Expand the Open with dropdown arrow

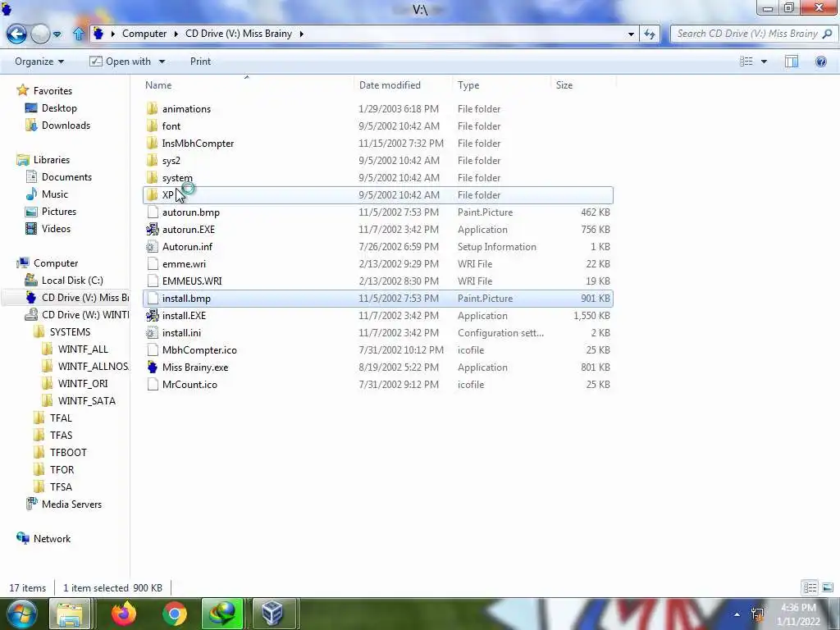pos(162,62)
